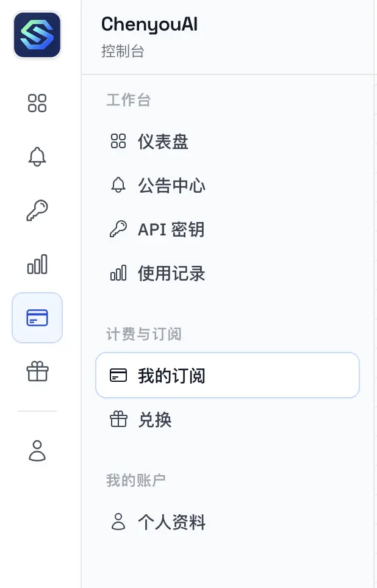Viewport: 377px width, 588px height.
Task: View 使用记录 usage records
Action: [171, 274]
